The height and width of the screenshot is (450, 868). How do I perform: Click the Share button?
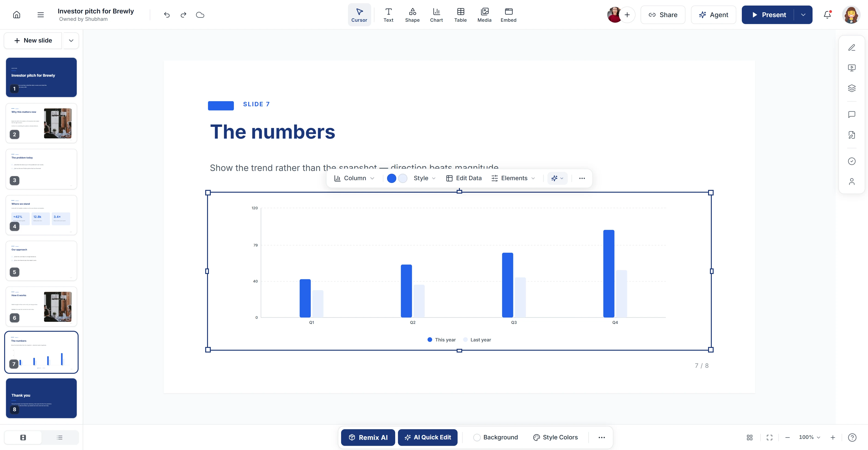tap(663, 15)
